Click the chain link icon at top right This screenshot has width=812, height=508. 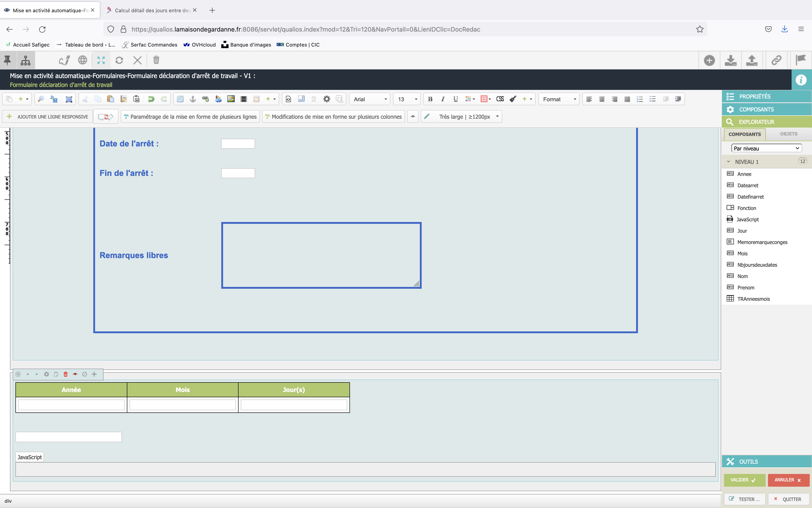click(x=776, y=60)
